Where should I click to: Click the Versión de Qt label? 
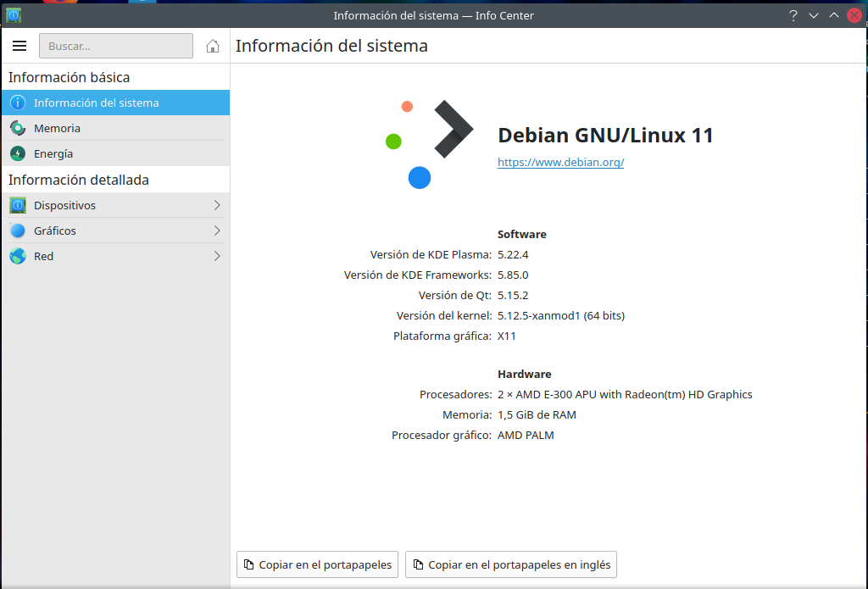click(x=455, y=296)
